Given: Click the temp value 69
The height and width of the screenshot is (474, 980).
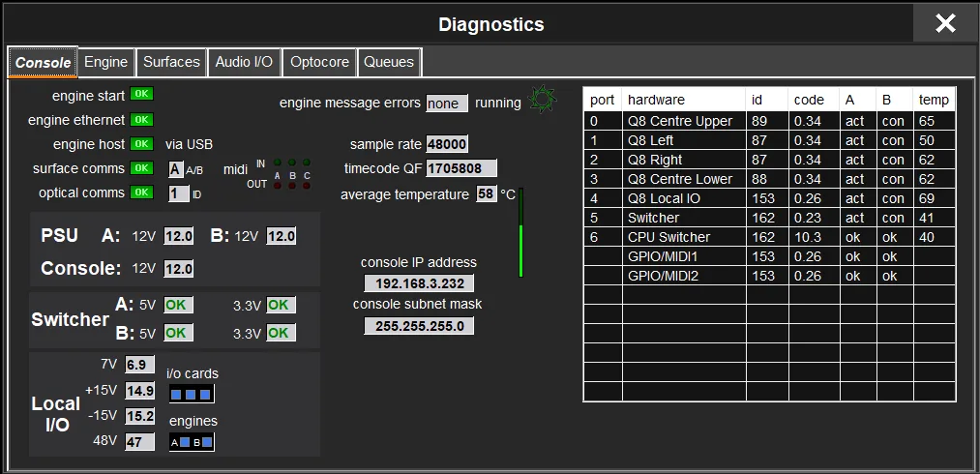Looking at the screenshot, I should pos(927,198).
